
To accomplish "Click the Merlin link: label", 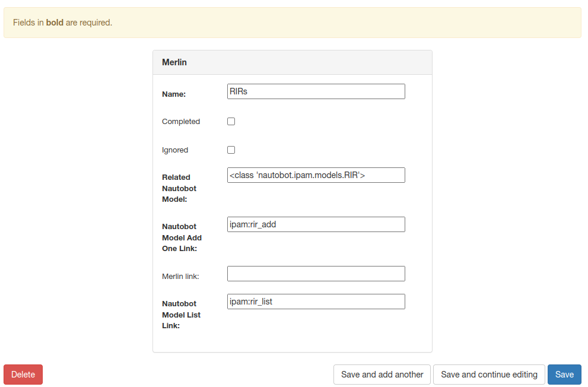I will [x=180, y=277].
